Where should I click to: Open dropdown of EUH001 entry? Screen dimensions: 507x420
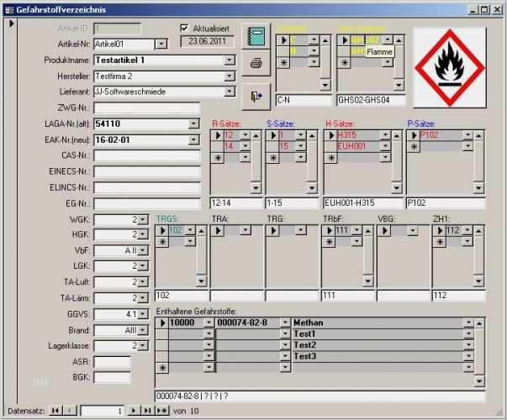click(385, 146)
